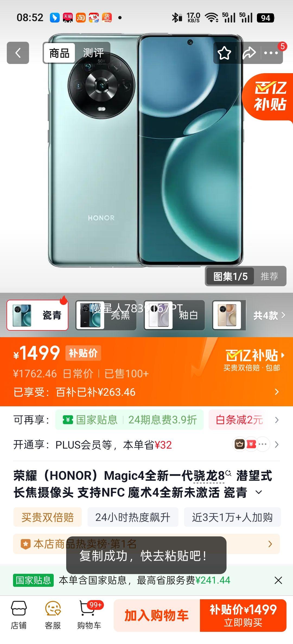This screenshot has height=644, width=293.
Task: Expand 共4款 all variants list
Action: tap(269, 315)
